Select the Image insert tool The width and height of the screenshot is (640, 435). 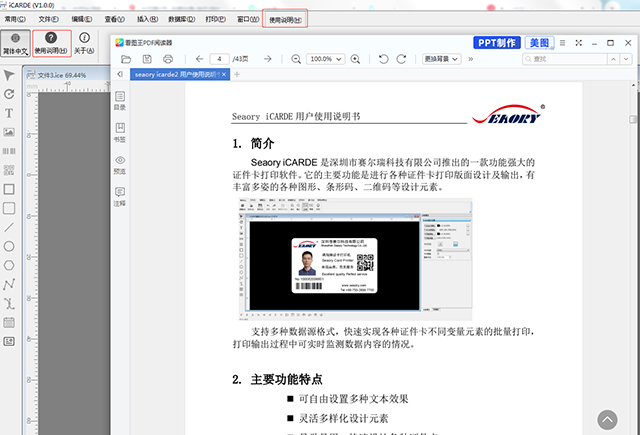coord(9,132)
